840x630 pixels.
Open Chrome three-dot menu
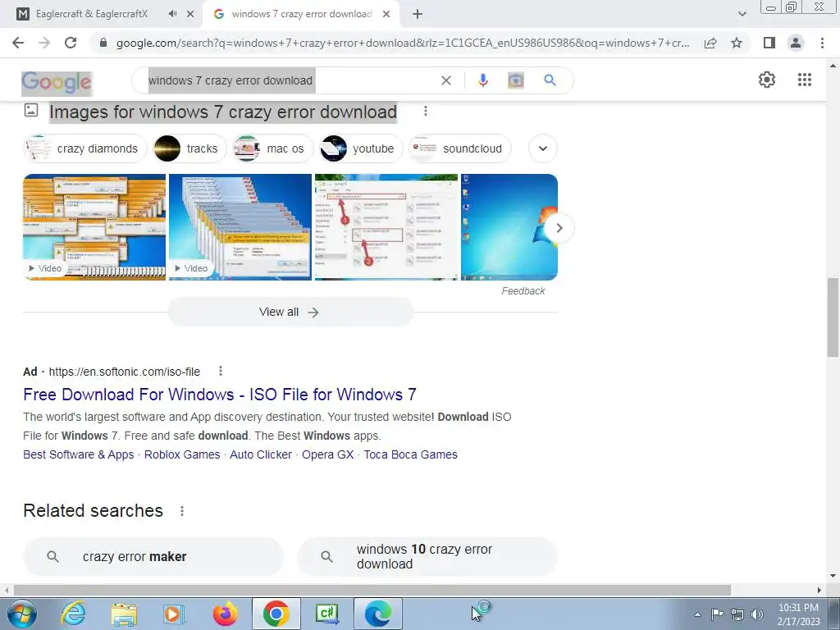click(822, 43)
